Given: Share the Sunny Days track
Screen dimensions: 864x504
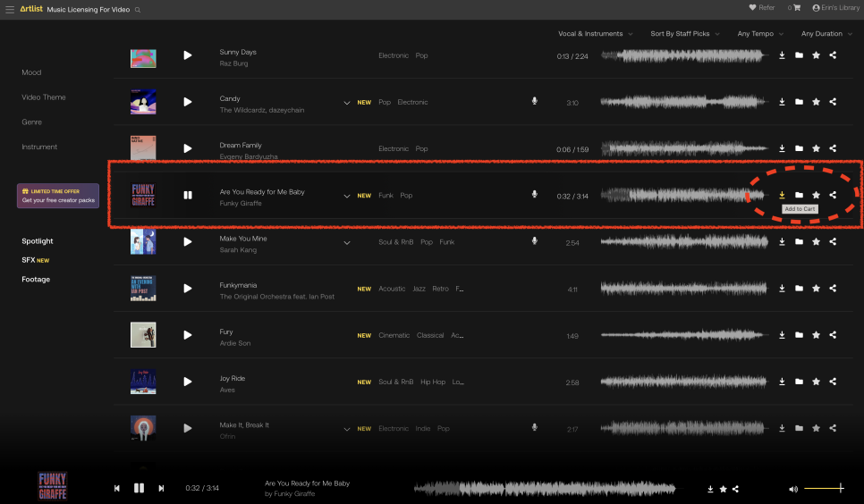Looking at the screenshot, I should tap(834, 55).
